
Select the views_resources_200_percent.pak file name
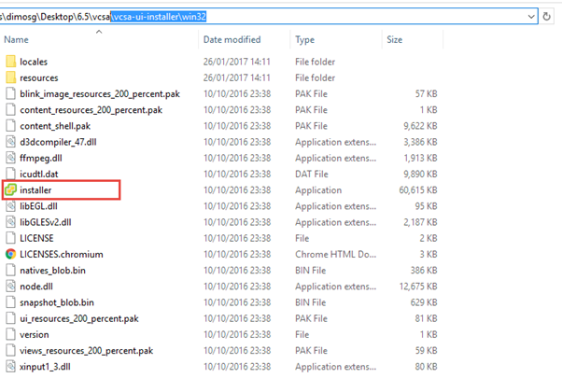pos(87,350)
